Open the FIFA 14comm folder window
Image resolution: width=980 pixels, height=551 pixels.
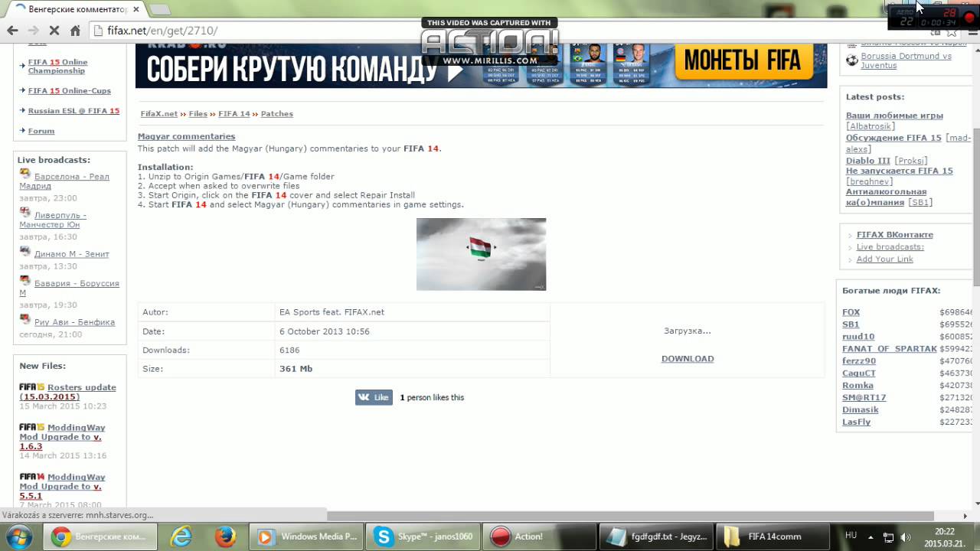tap(772, 536)
